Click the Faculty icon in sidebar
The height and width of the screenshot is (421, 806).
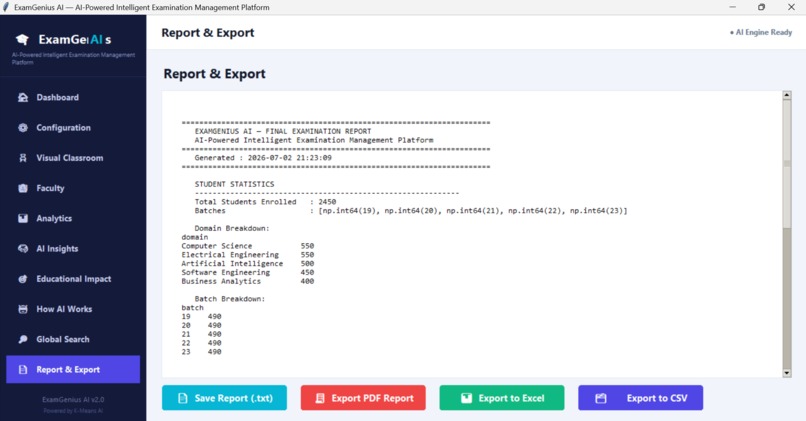(x=23, y=188)
